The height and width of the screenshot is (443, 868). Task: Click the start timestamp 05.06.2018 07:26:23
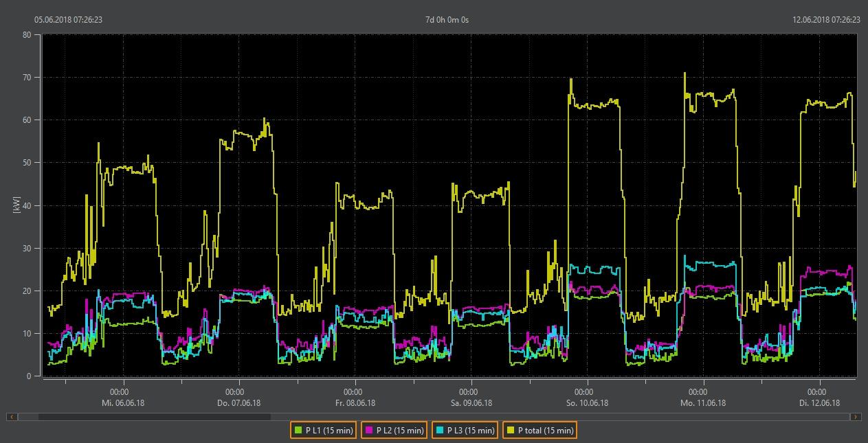pyautogui.click(x=69, y=20)
